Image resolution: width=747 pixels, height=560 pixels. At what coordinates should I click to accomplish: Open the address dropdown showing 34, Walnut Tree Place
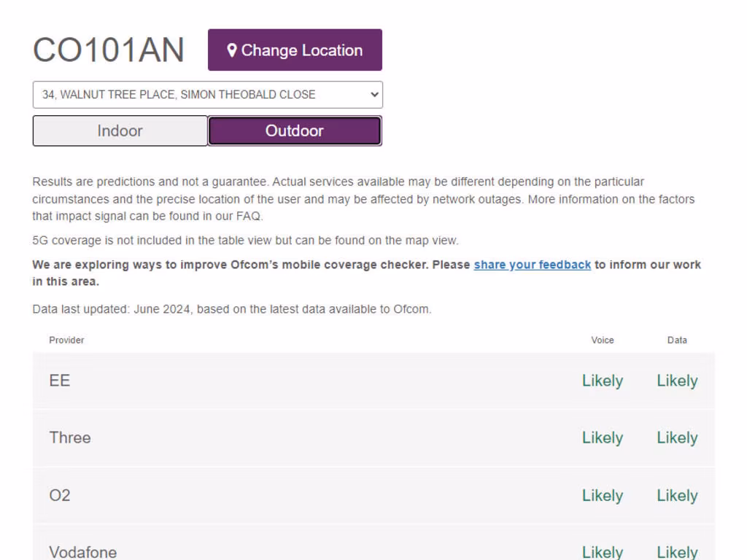[207, 95]
